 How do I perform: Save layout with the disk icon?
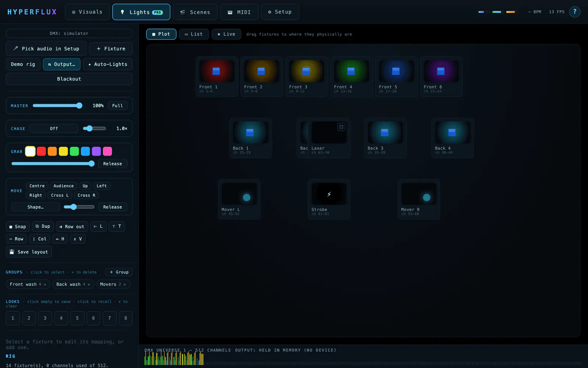[29, 252]
